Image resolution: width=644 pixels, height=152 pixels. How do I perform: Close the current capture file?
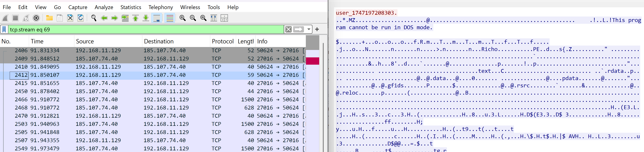point(70,18)
